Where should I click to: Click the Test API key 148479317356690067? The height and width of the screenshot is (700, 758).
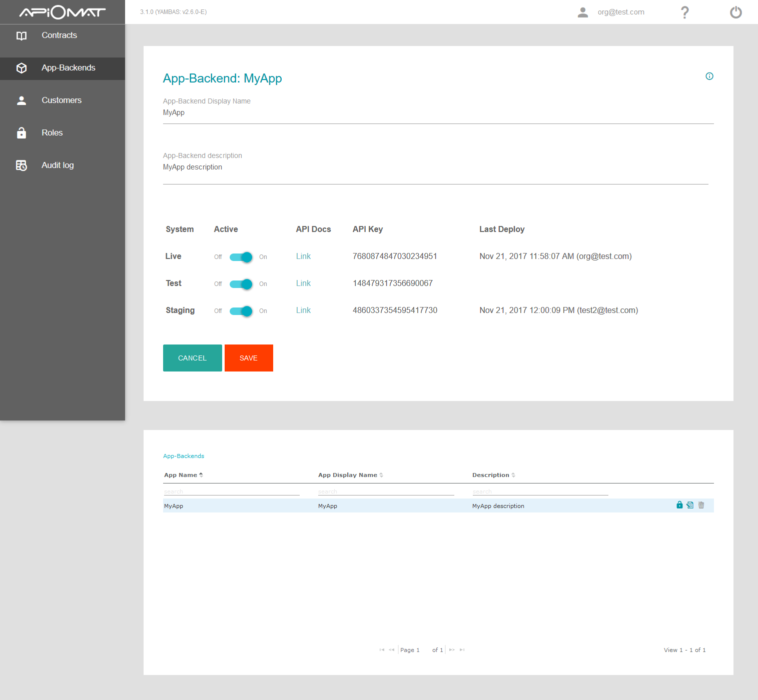(393, 283)
